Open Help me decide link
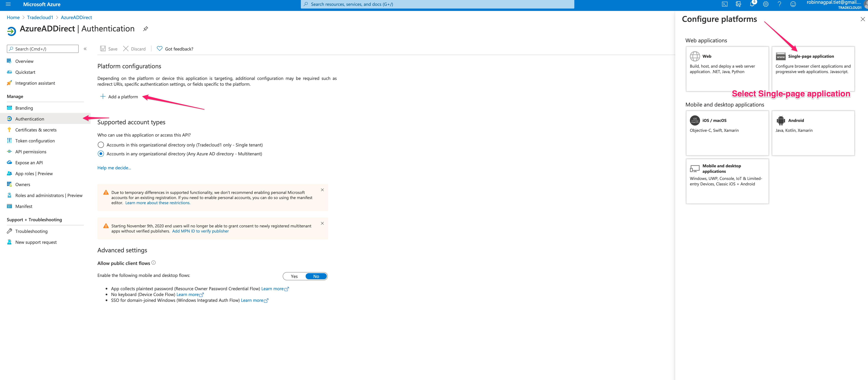This screenshot has height=380, width=868. coord(114,168)
